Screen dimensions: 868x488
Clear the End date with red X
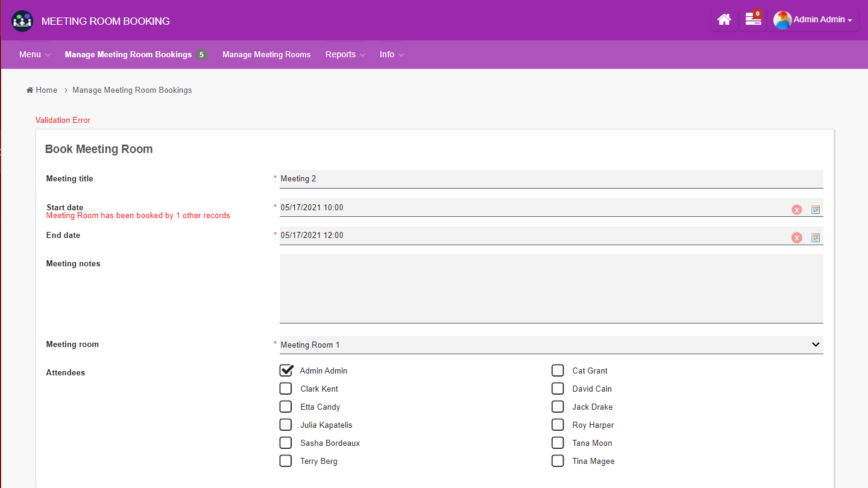coord(797,238)
